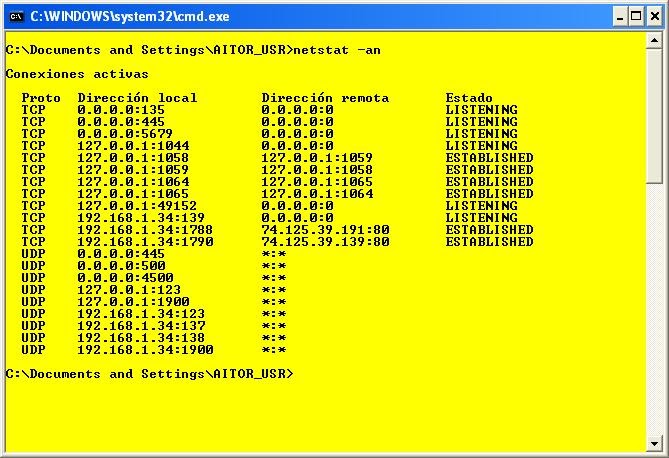The width and height of the screenshot is (669, 458).
Task: Click the 'Dirección remota' column header
Action: point(325,98)
